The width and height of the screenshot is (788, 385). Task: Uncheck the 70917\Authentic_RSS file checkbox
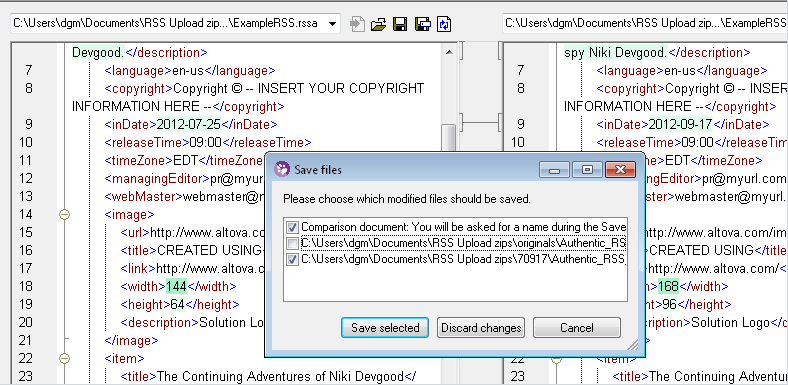pyautogui.click(x=291, y=260)
